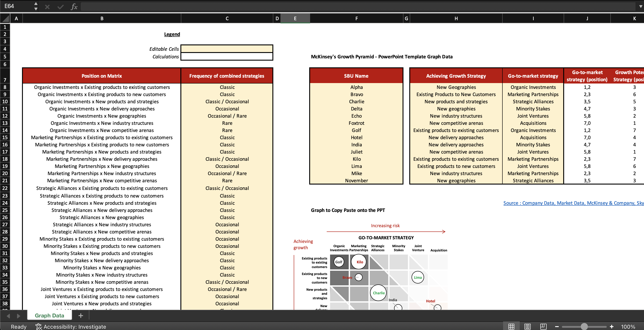644x330 pixels.
Task: Open the Graph Data sheet tab
Action: coord(50,315)
